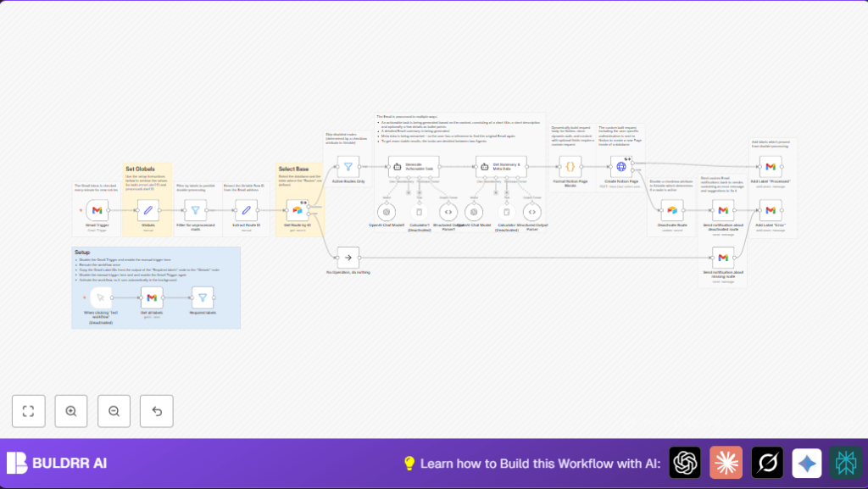This screenshot has width=868, height=489.
Task: Click the Filter for unprocessed mails funnel icon
Action: (x=196, y=209)
